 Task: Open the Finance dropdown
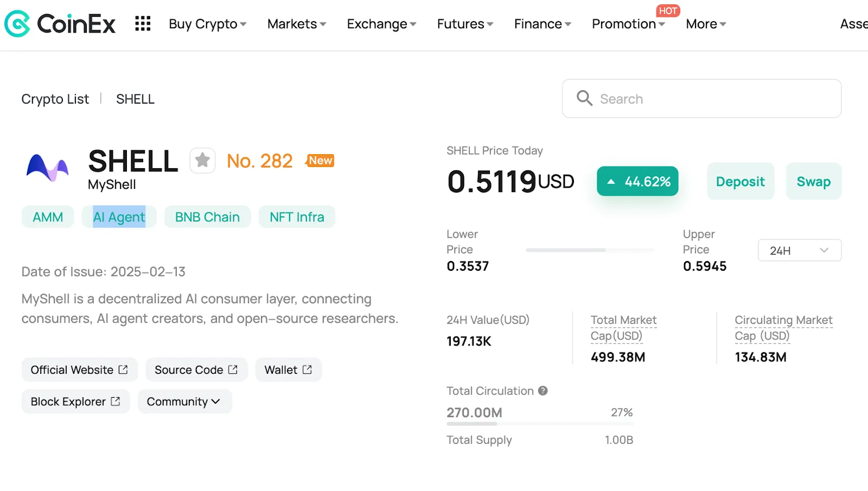point(542,24)
